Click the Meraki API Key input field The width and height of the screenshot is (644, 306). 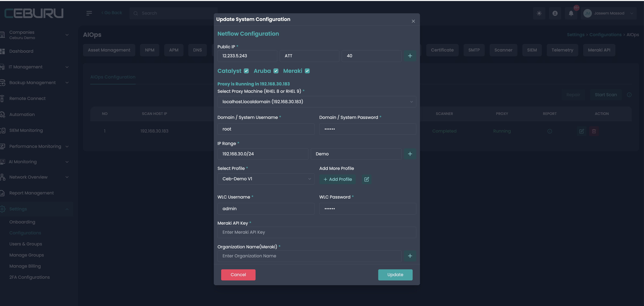point(317,232)
